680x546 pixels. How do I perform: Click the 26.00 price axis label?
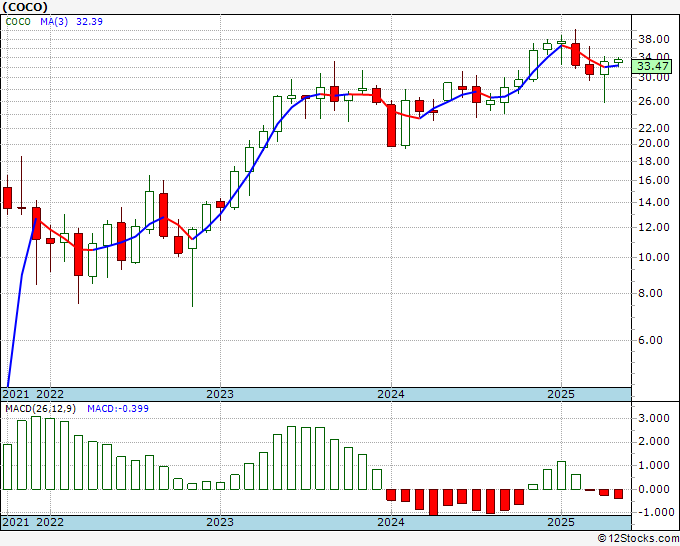[653, 101]
